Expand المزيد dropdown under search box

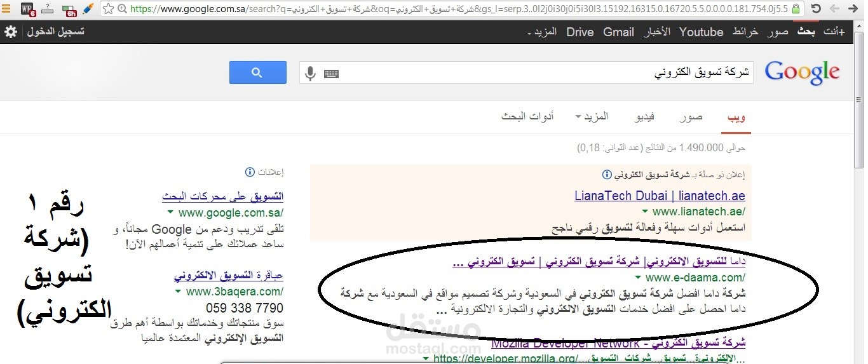coord(592,116)
